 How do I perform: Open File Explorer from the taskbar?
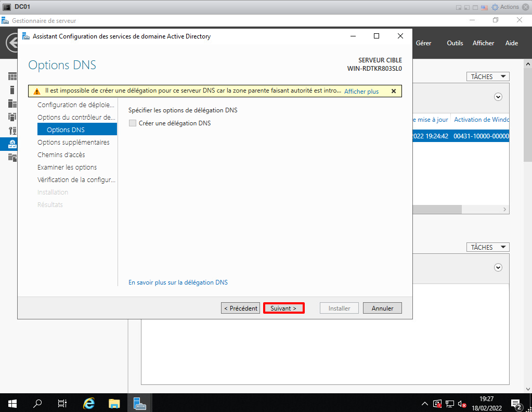point(114,403)
